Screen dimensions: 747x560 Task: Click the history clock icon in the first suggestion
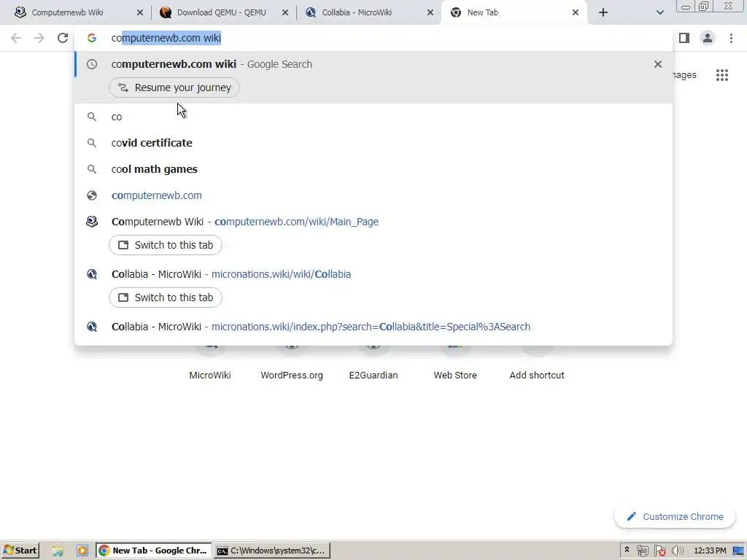92,64
